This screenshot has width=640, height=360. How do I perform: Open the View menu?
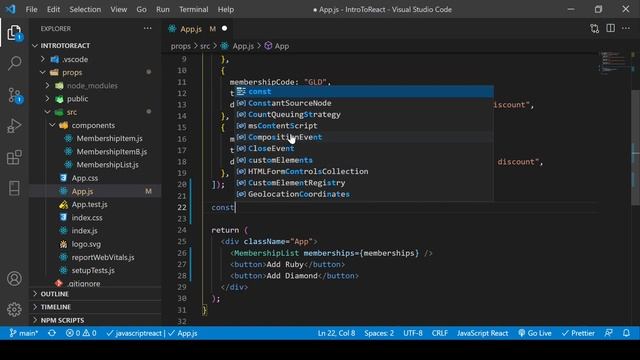[x=118, y=9]
